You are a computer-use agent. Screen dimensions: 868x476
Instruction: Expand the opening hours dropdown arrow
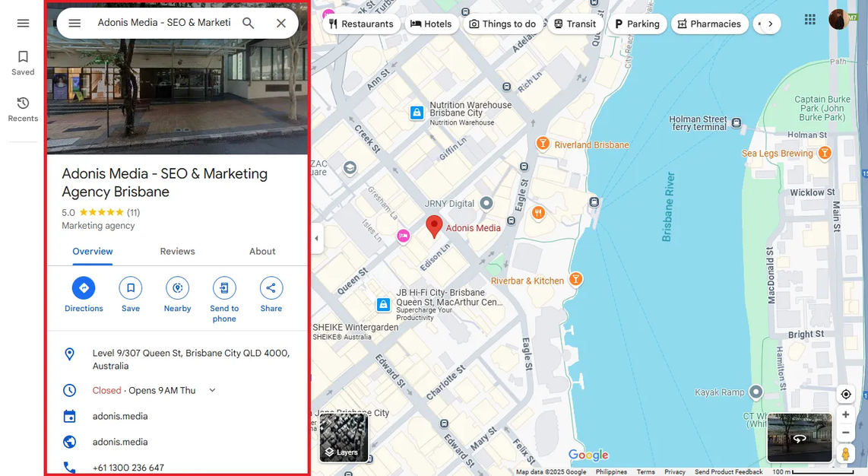pos(212,390)
